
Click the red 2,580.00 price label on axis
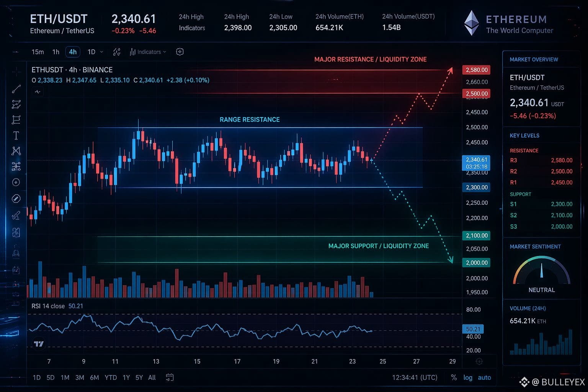tap(477, 70)
